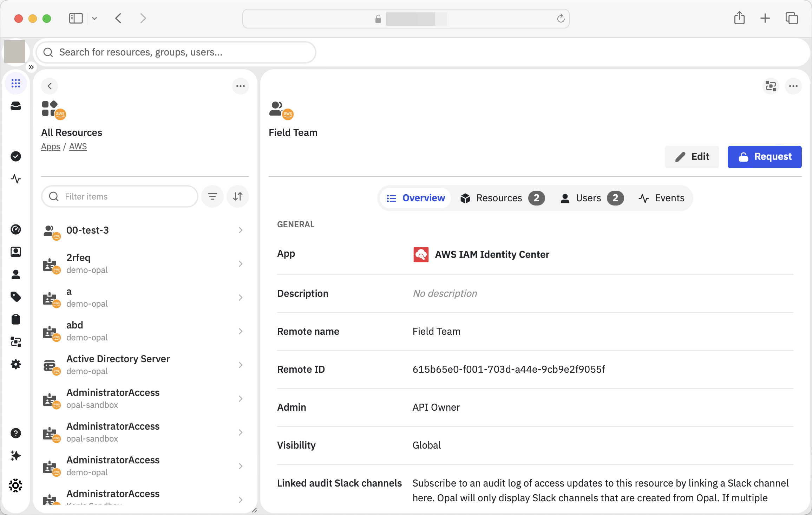Screen dimensions: 812x515
Task: Open the apps grid icon in sidebar
Action: coord(16,83)
